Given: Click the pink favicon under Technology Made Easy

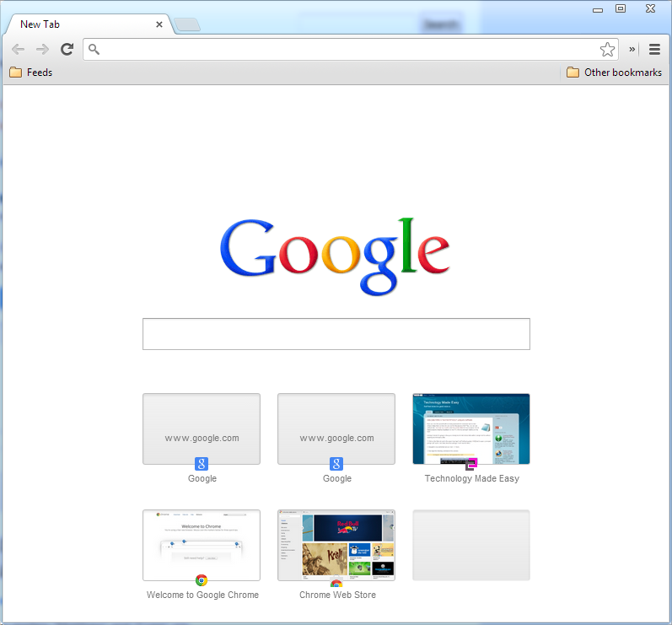Looking at the screenshot, I should pyautogui.click(x=471, y=464).
